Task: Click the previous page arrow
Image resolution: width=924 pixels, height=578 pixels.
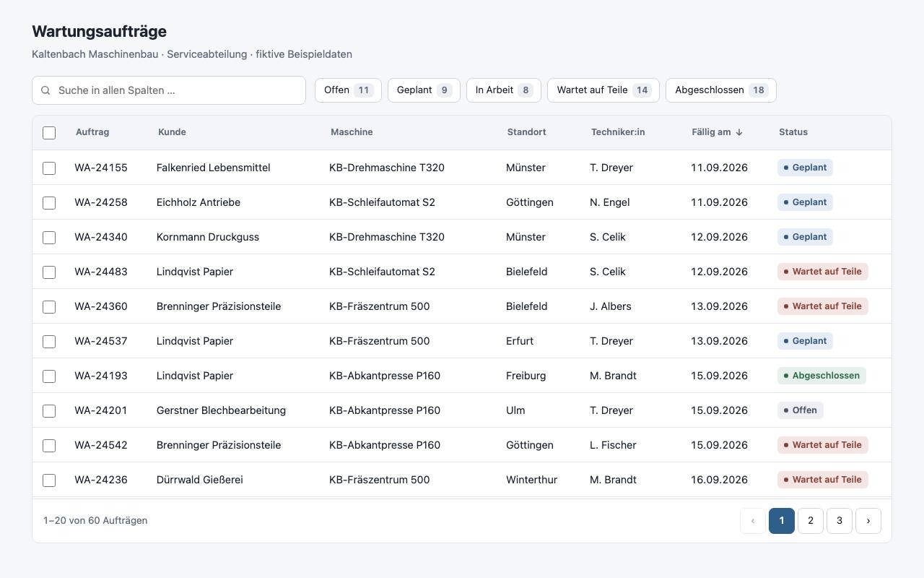Action: click(x=753, y=521)
